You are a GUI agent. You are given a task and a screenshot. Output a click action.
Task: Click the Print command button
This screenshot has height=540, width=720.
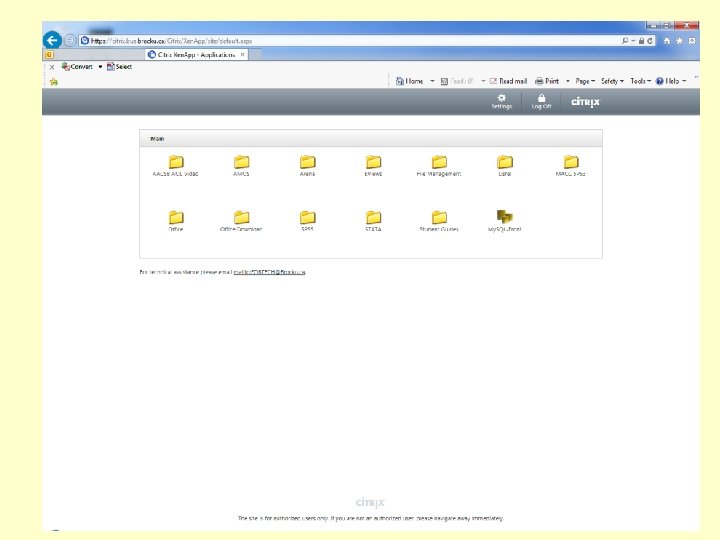[547, 81]
